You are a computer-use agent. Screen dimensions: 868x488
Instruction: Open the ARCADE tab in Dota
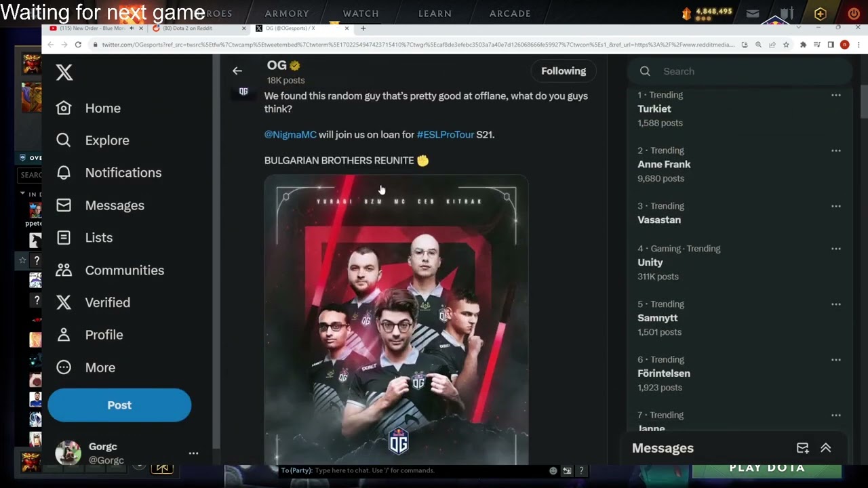[510, 14]
